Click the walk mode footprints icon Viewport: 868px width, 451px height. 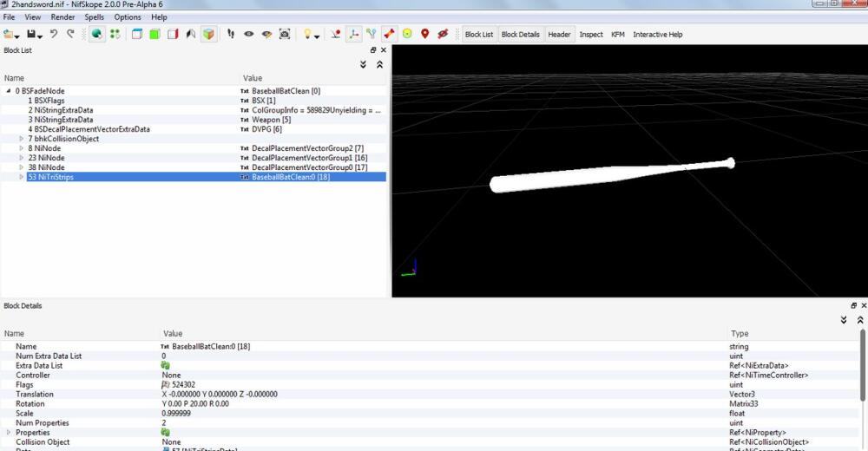point(231,35)
